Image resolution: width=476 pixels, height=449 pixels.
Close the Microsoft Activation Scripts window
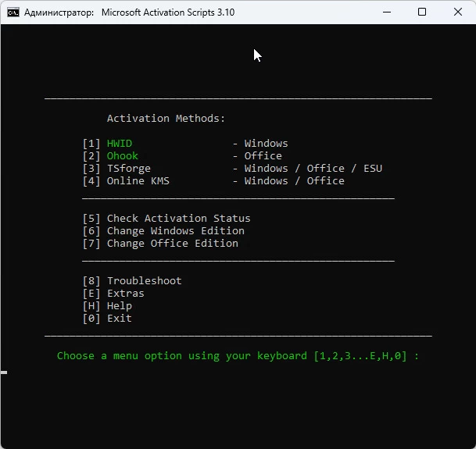click(458, 12)
